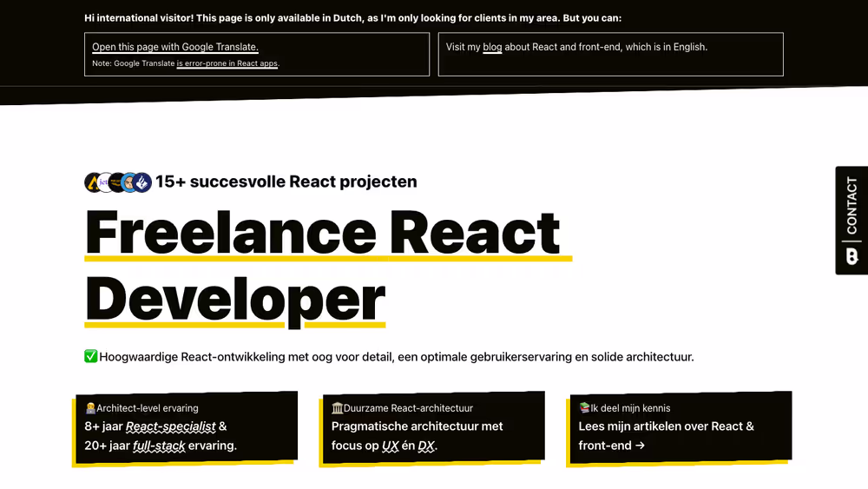Click the 'full-stack' underlined term

coord(159,446)
